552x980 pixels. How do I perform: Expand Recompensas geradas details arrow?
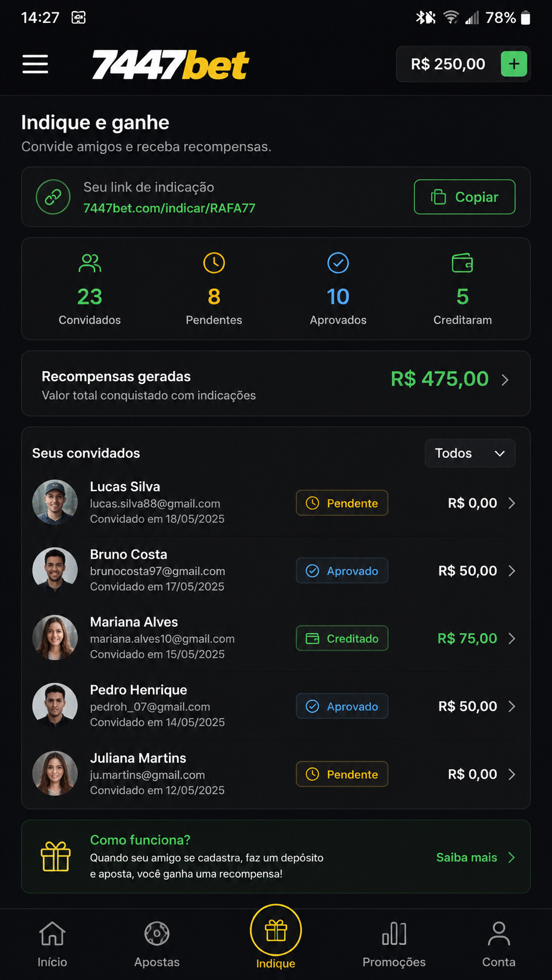505,380
